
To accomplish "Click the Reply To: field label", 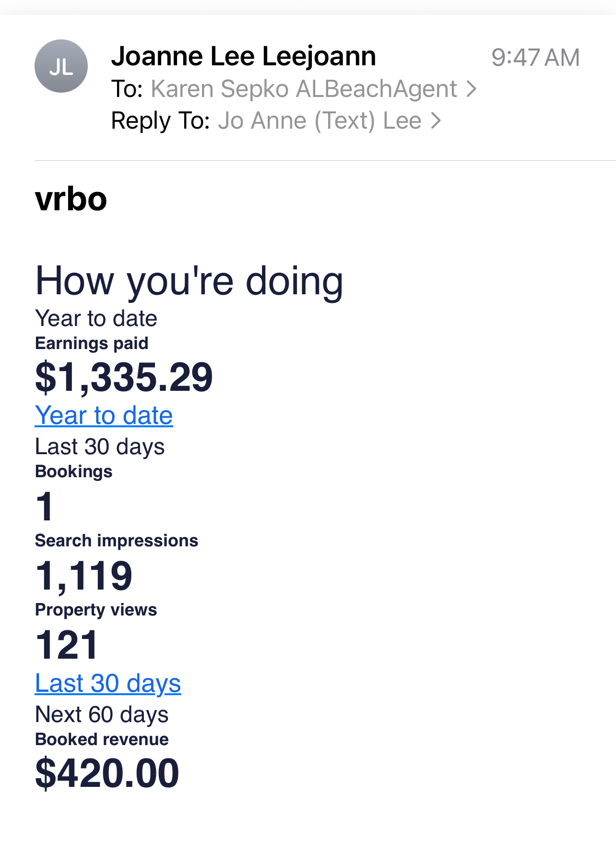I will tap(161, 121).
